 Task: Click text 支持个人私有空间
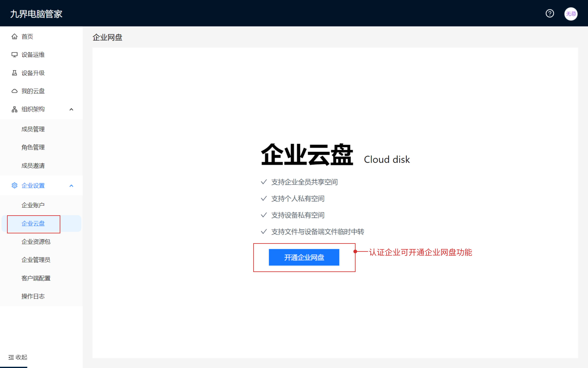(298, 199)
